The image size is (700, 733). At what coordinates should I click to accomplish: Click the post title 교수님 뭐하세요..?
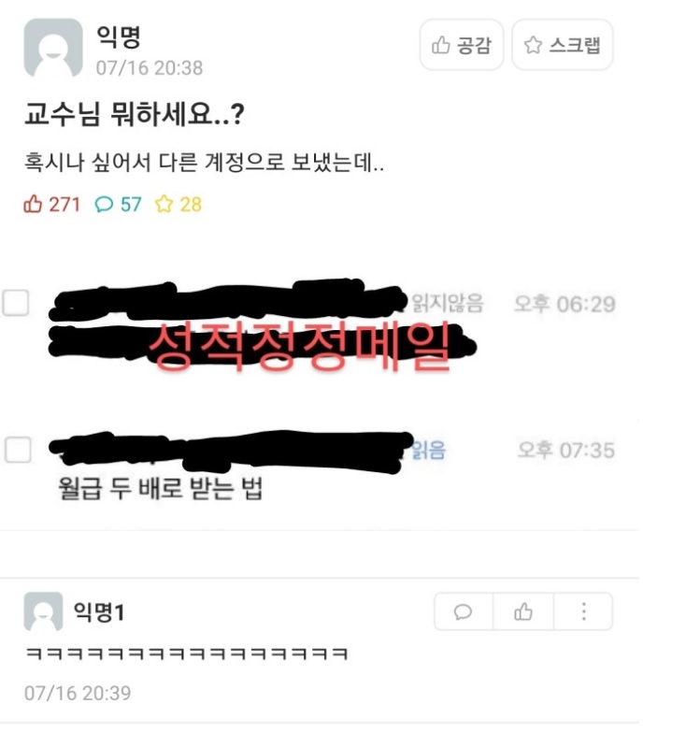(x=135, y=114)
